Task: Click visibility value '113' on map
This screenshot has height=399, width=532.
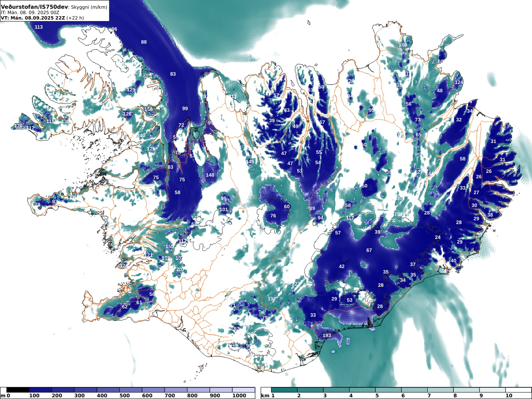Action: [39, 27]
